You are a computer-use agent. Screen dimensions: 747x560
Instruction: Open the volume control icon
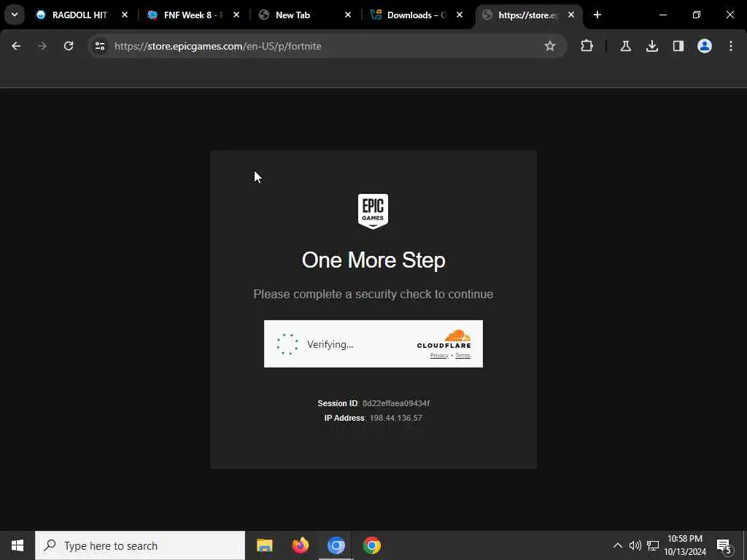635,545
